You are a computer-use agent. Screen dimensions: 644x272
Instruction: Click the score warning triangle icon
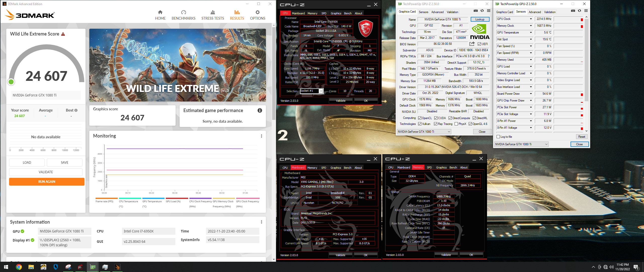63,34
